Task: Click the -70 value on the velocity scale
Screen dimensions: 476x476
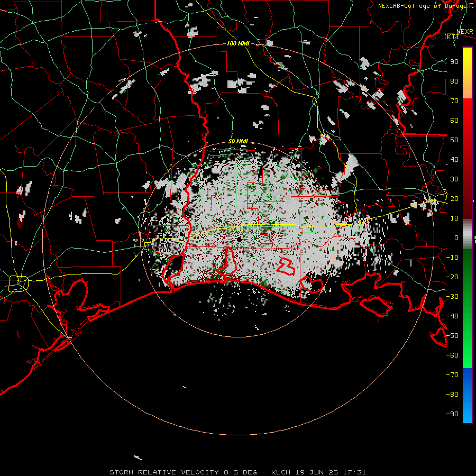Action: [452, 375]
